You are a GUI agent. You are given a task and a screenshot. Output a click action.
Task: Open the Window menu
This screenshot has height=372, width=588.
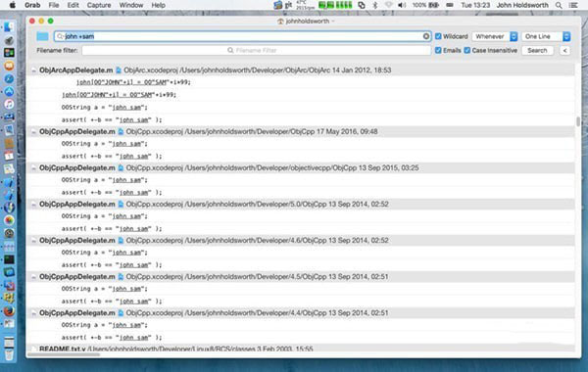coord(131,5)
